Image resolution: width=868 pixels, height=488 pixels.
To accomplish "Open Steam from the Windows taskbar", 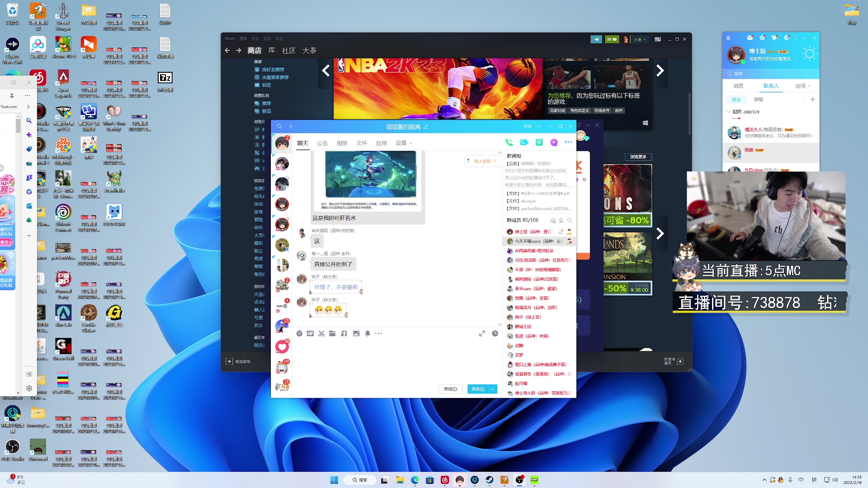I will click(x=490, y=480).
